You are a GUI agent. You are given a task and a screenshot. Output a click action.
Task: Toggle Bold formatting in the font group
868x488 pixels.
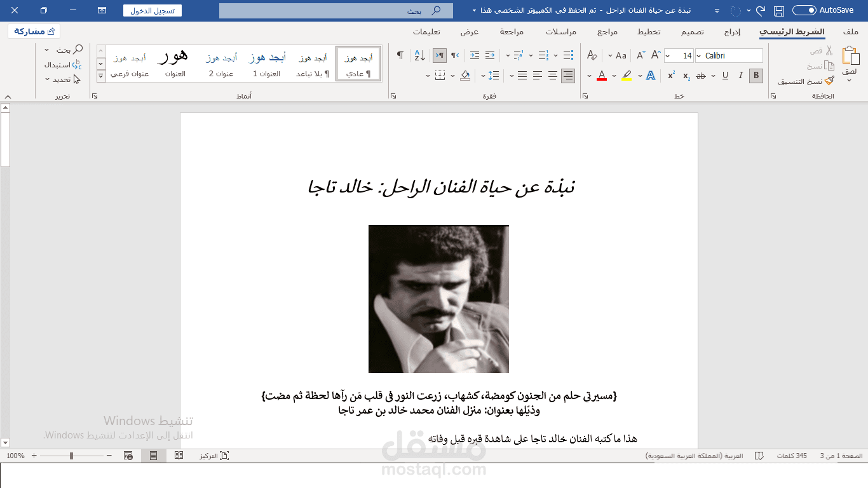756,75
